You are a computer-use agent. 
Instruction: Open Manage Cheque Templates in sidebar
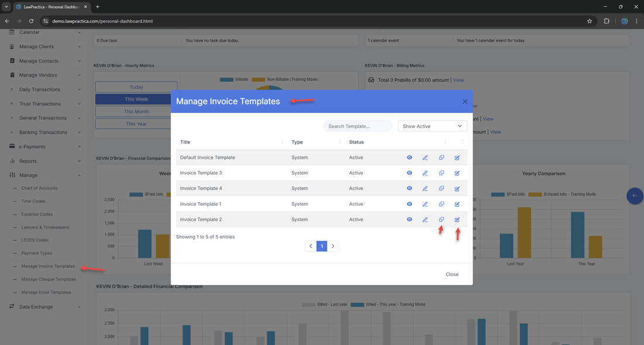[49, 280]
